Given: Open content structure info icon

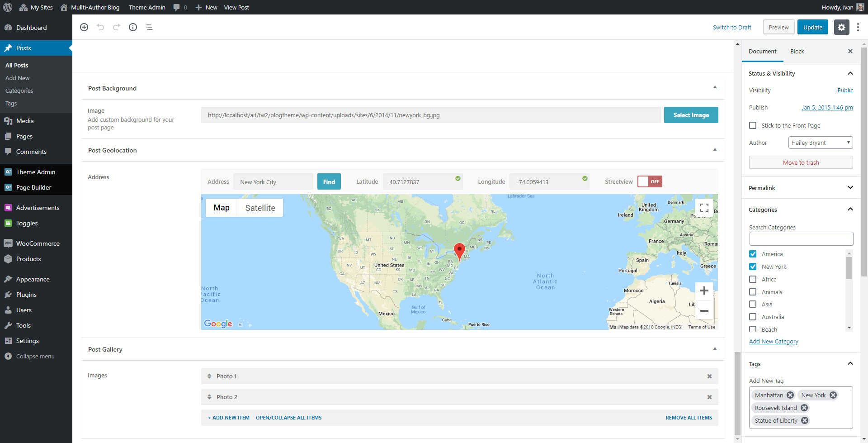Looking at the screenshot, I should pyautogui.click(x=133, y=27).
